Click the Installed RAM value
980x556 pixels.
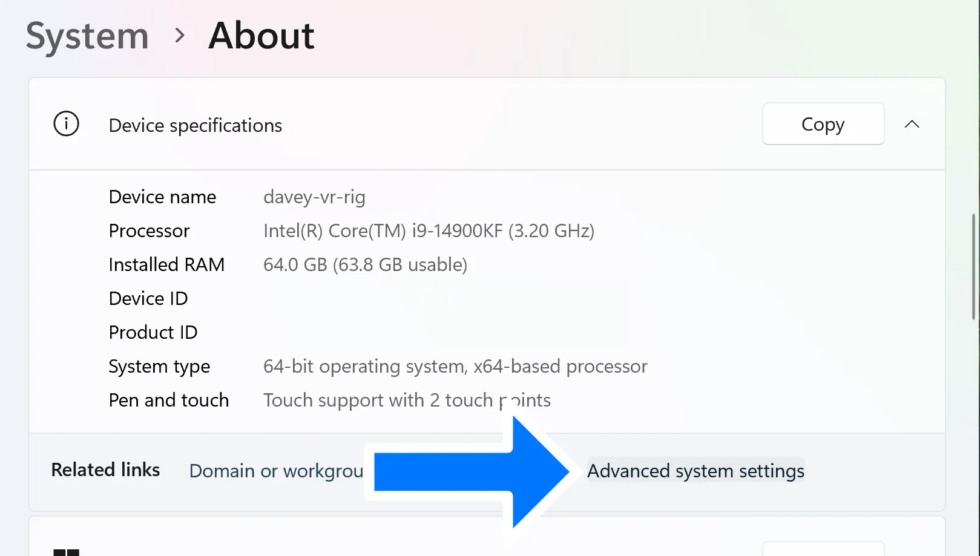click(x=365, y=264)
